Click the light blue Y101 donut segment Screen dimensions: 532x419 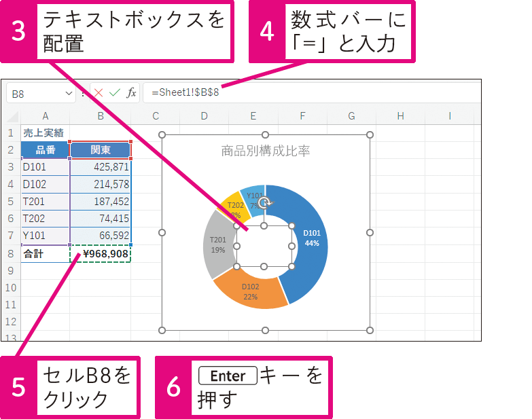(252, 200)
